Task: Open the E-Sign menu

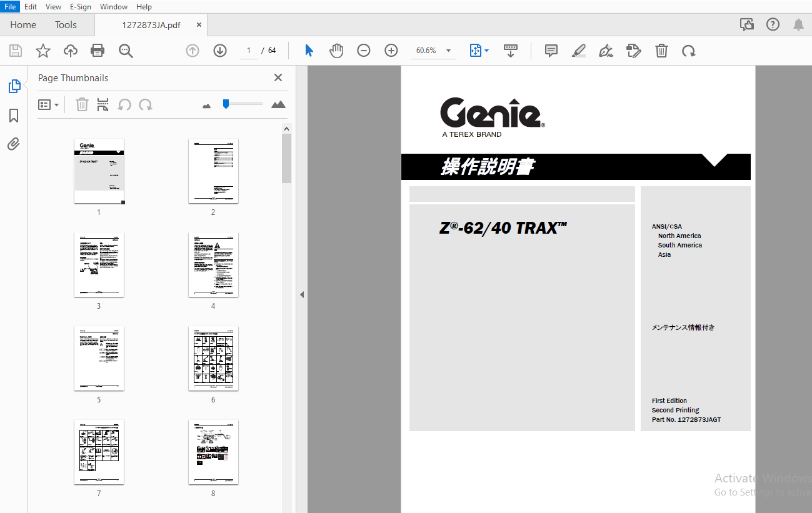Action: click(x=80, y=6)
